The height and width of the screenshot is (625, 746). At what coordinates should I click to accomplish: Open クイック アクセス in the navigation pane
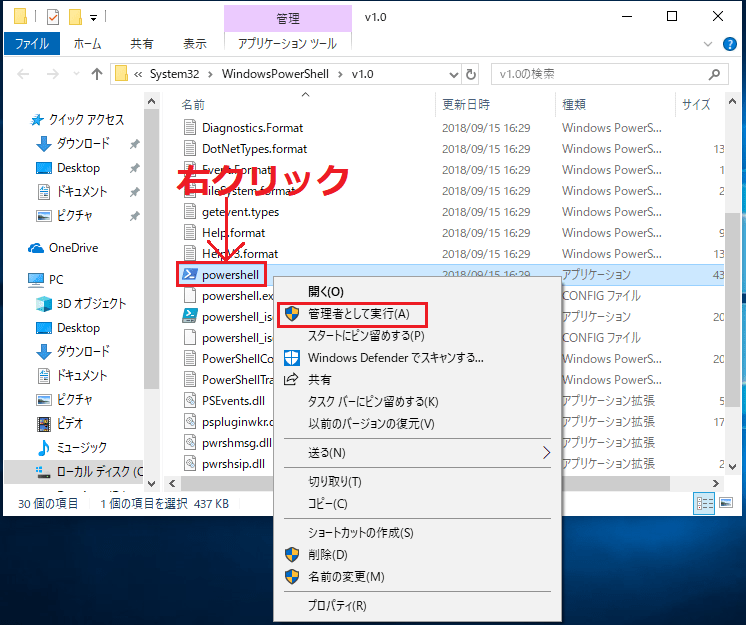(86, 119)
